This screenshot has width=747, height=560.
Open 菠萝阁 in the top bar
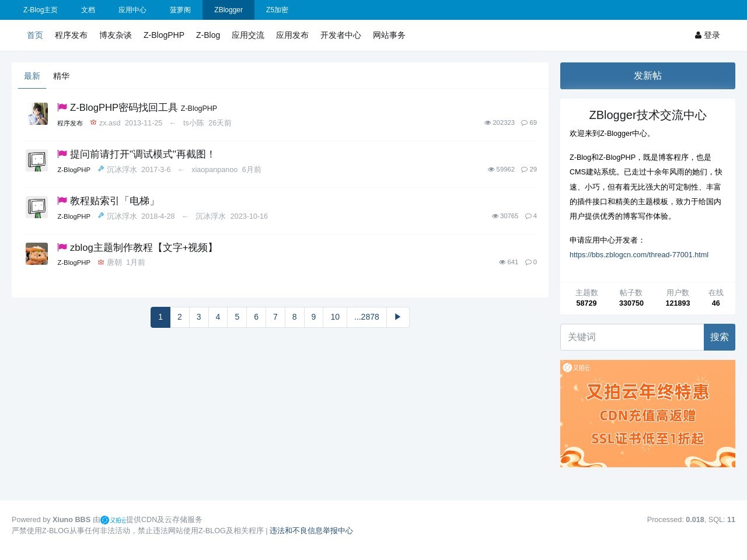pos(180,10)
